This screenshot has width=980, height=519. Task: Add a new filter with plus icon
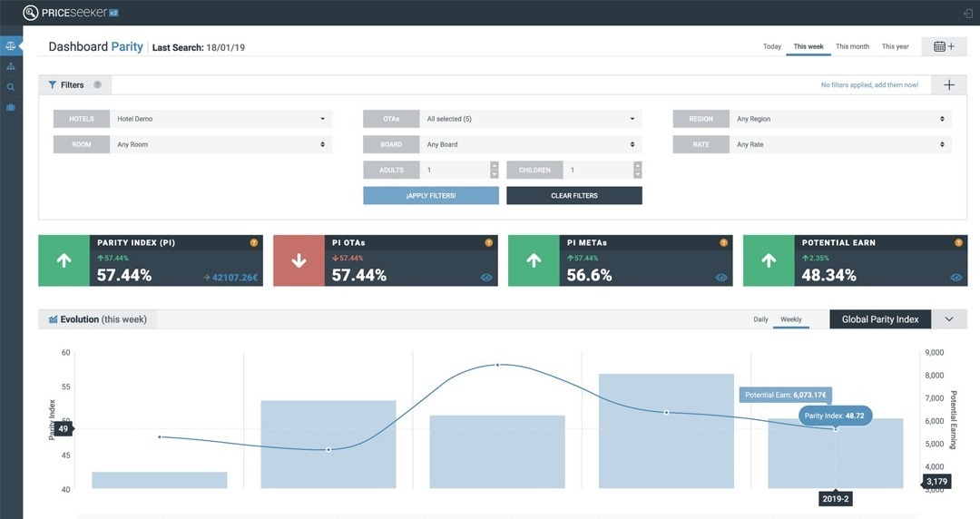[x=949, y=85]
